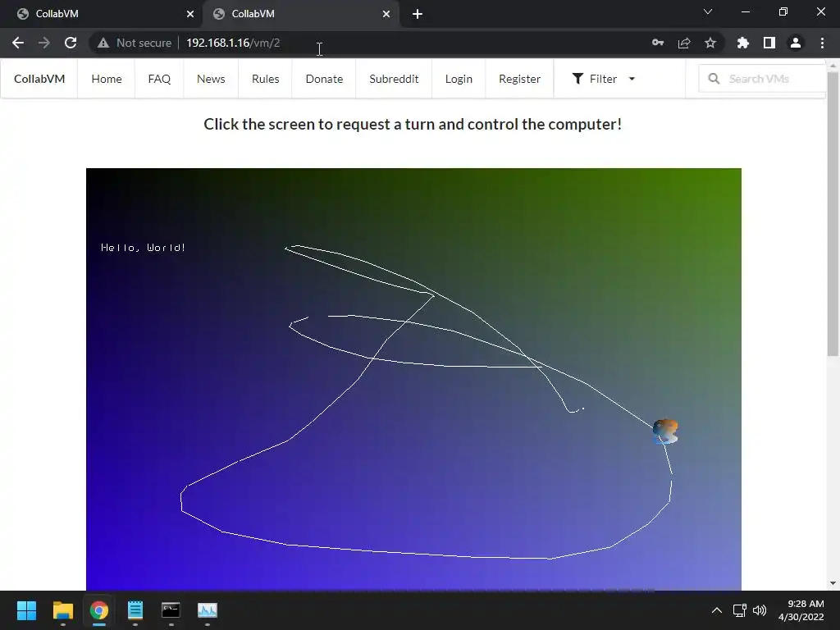Go back with the browser back arrow
The image size is (840, 630).
tap(18, 43)
